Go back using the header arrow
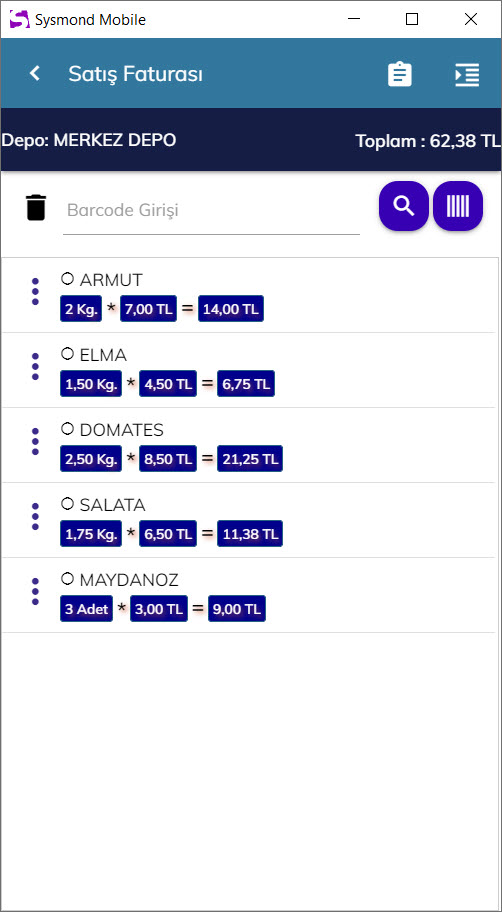This screenshot has width=502, height=912. (x=35, y=73)
